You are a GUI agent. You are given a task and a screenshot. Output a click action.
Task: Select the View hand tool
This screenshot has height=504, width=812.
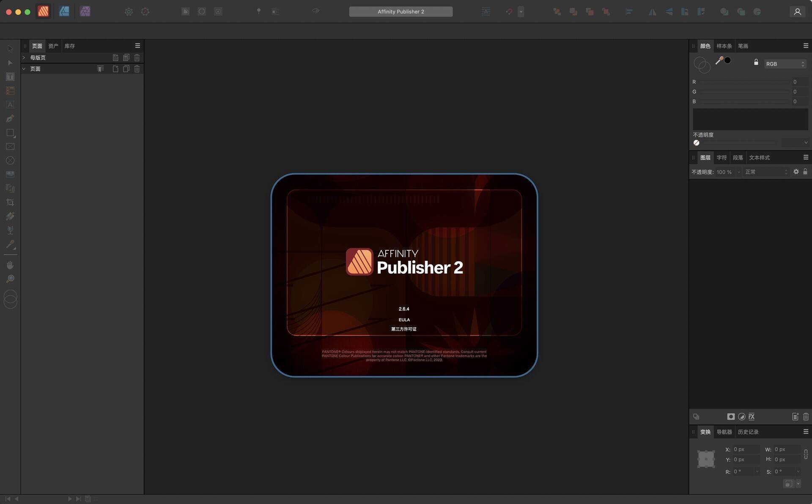point(10,265)
